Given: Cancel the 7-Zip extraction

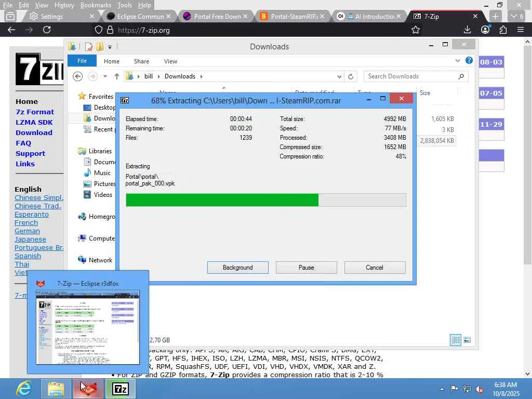Looking at the screenshot, I should [x=375, y=268].
